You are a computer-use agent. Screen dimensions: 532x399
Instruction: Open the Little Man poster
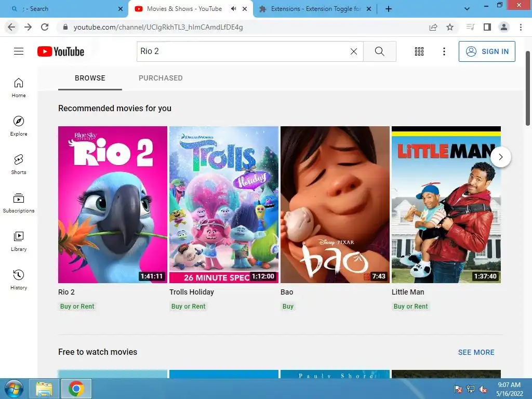coord(446,205)
